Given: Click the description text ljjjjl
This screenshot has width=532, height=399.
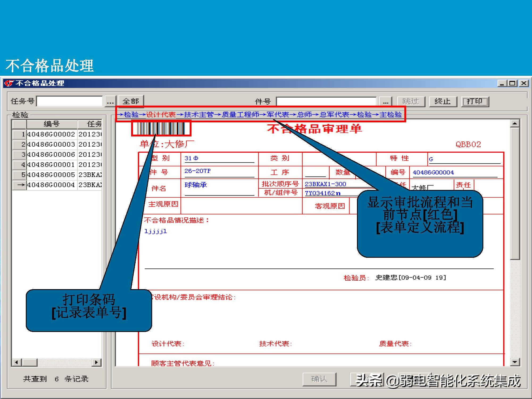Looking at the screenshot, I should 155,231.
